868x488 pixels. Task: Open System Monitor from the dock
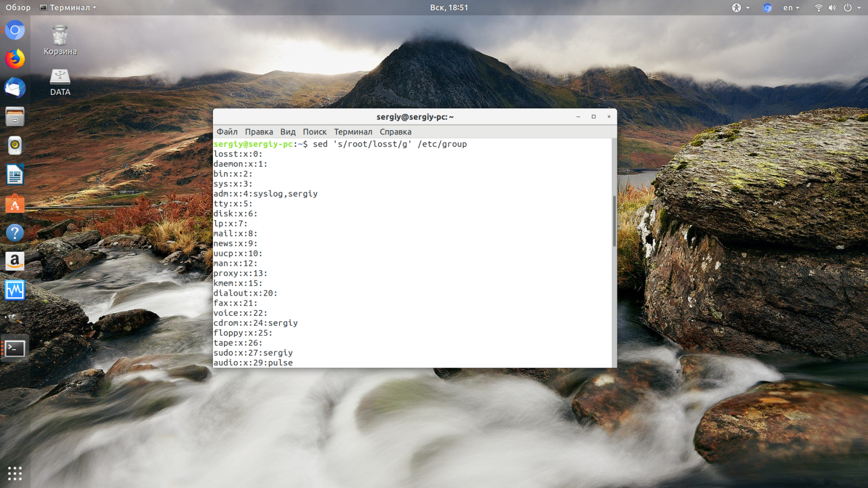(15, 290)
